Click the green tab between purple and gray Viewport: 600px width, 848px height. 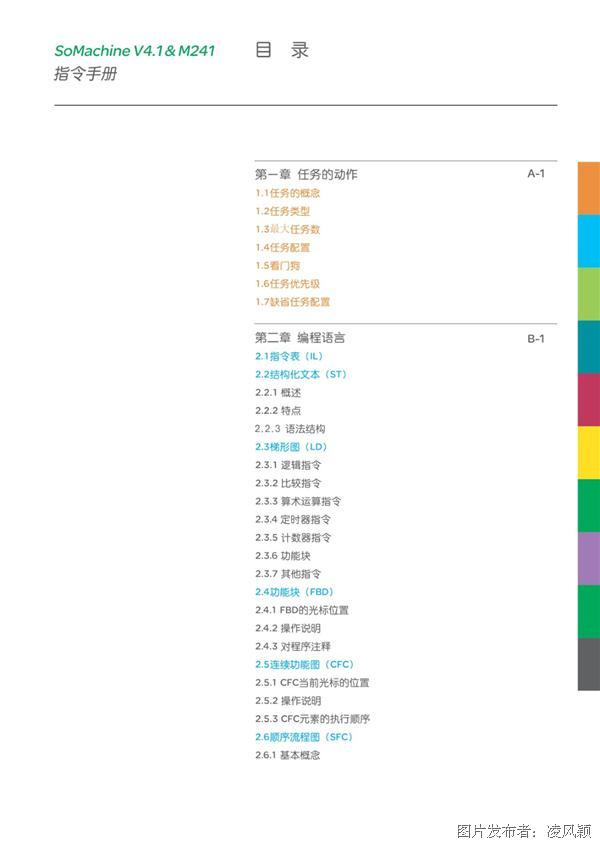[589, 612]
